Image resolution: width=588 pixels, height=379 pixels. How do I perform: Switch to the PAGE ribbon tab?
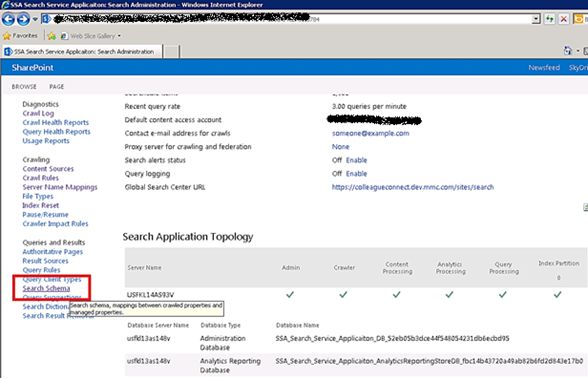click(57, 87)
